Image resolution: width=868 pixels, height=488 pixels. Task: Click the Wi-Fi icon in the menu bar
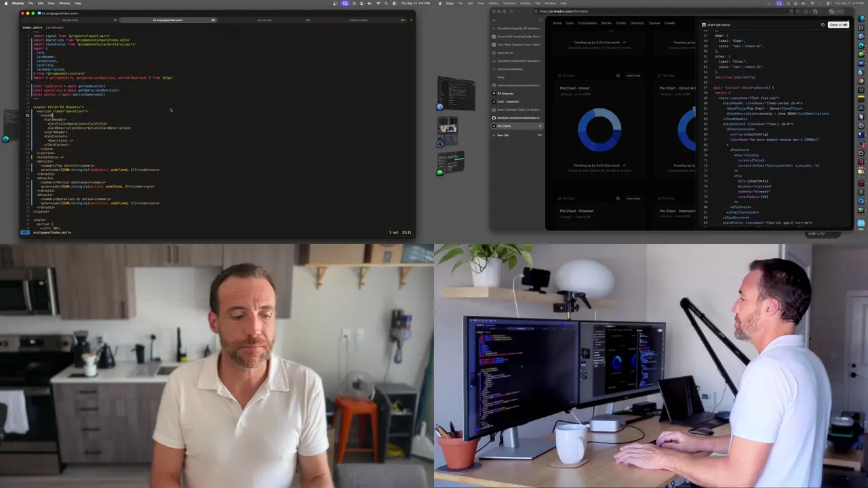(378, 3)
